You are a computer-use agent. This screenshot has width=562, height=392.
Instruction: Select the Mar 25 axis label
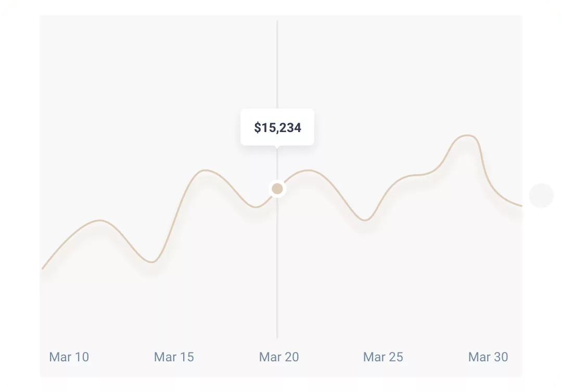[x=383, y=357]
